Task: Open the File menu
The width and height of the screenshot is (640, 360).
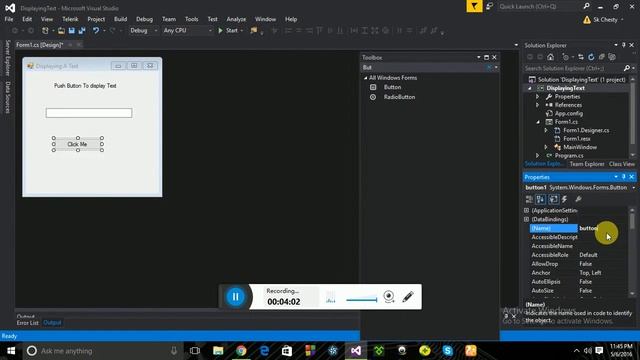Action: tap(9, 19)
